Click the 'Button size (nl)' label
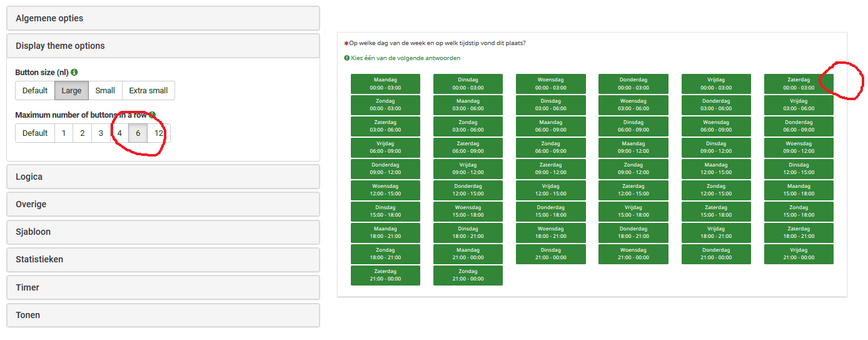The width and height of the screenshot is (868, 340). coord(42,73)
